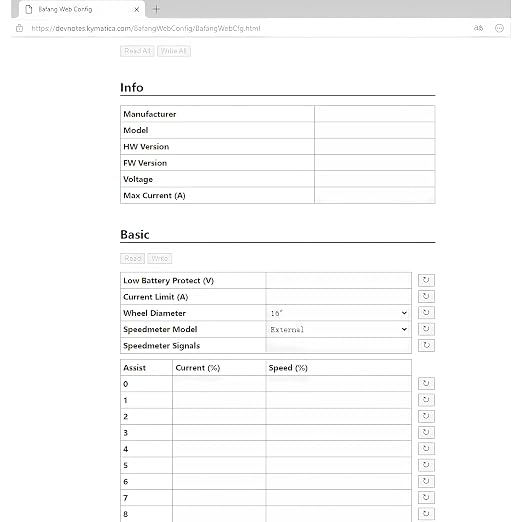Image resolution: width=522 pixels, height=522 pixels.
Task: Click the Read button under Basic
Action: coord(132,258)
